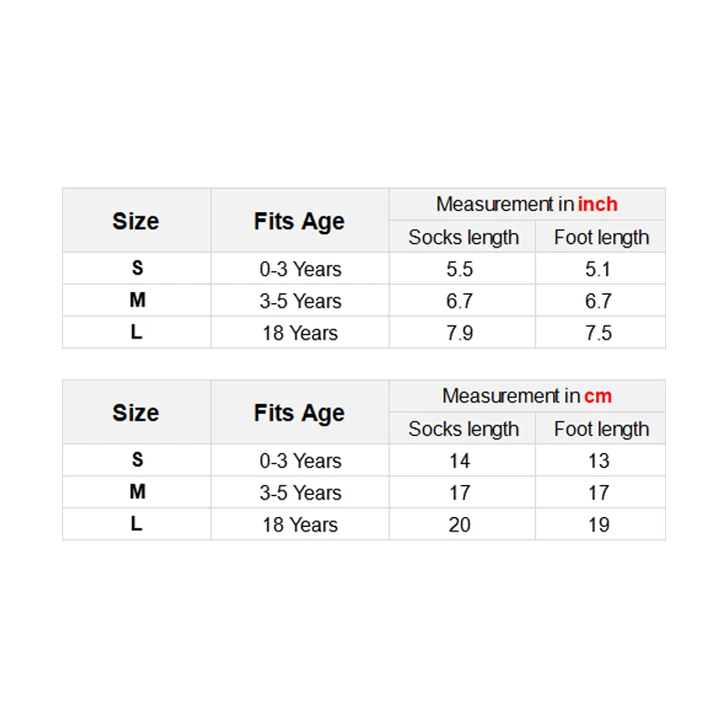This screenshot has width=728, height=728.
Task: Click 'Socks length' column header in the inch table
Action: (x=463, y=238)
